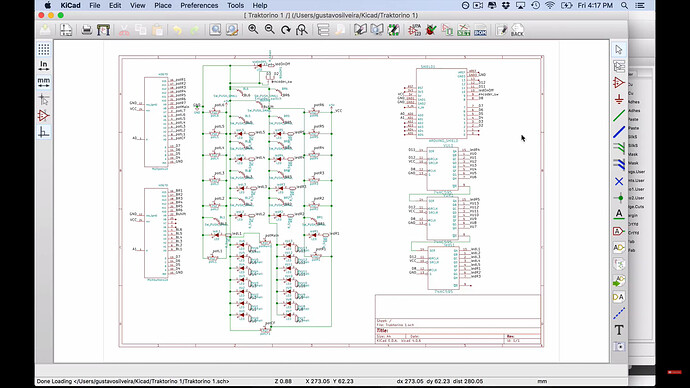Toggle show hidden pins
Viewport: 690px width, 388px height.
pyautogui.click(x=44, y=116)
